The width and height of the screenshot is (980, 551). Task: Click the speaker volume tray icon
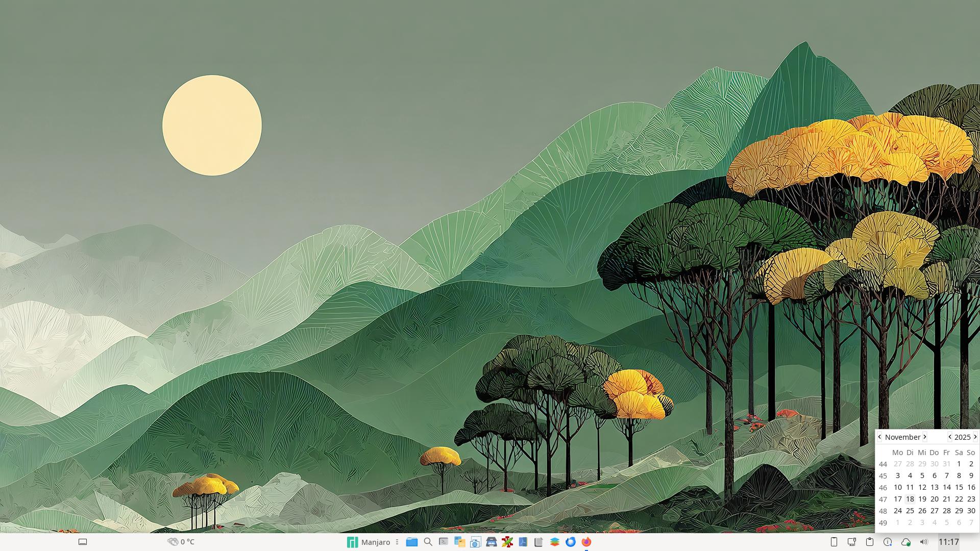[923, 542]
